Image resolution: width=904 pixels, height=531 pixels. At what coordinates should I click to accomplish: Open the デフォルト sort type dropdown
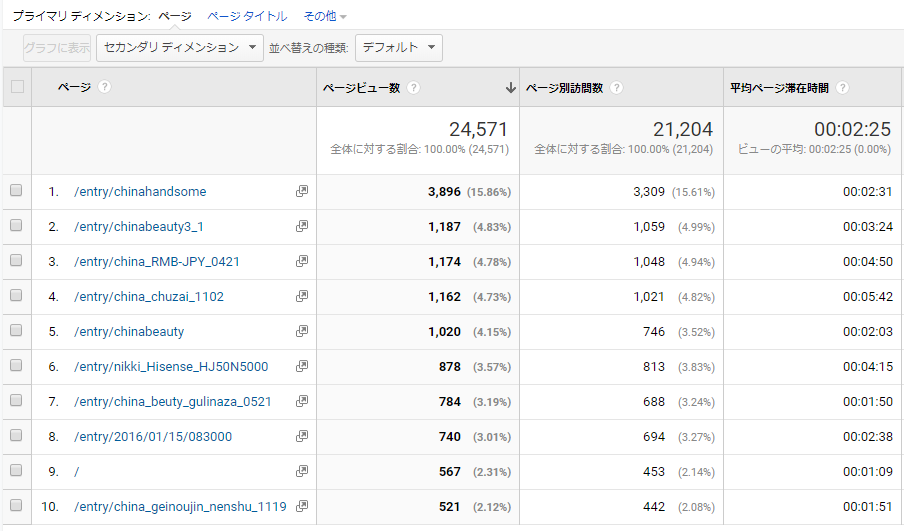tap(399, 47)
